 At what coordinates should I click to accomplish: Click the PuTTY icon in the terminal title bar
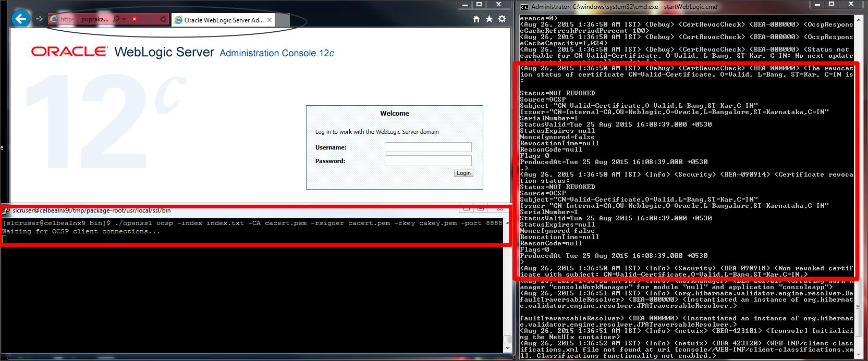pos(6,210)
